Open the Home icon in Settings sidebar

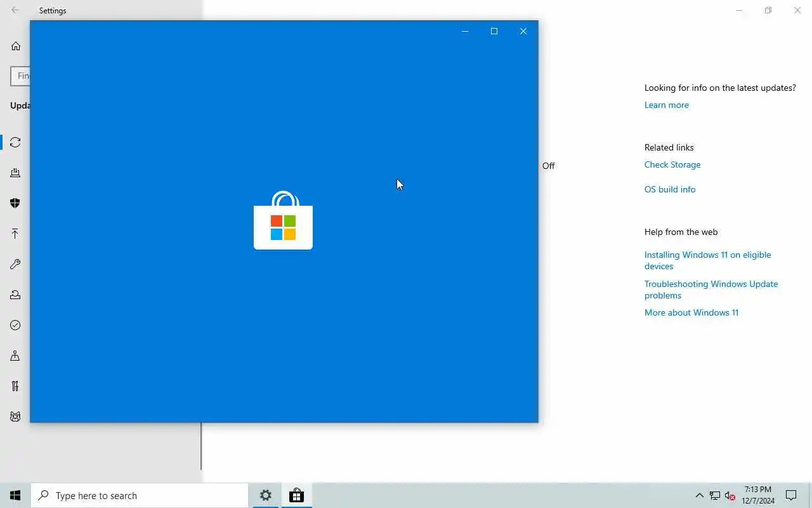coord(16,46)
